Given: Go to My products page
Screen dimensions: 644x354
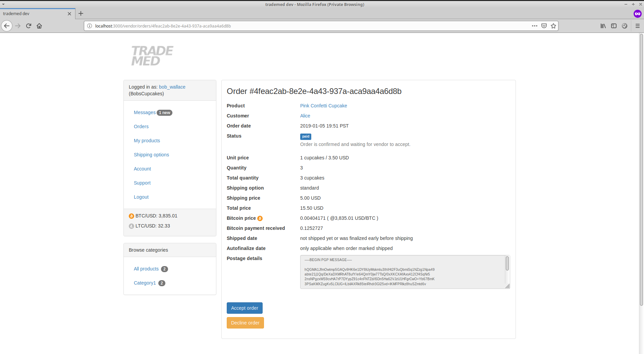Looking at the screenshot, I should tap(147, 141).
